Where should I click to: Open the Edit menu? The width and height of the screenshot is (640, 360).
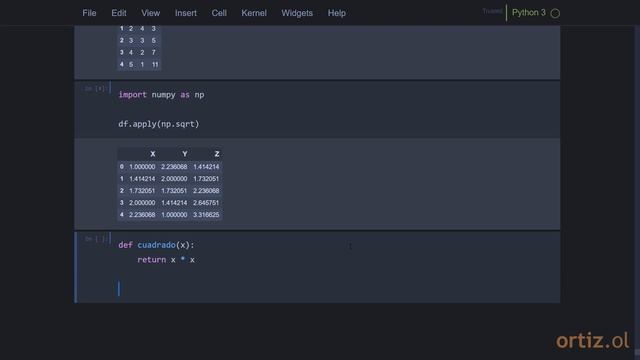click(x=119, y=13)
